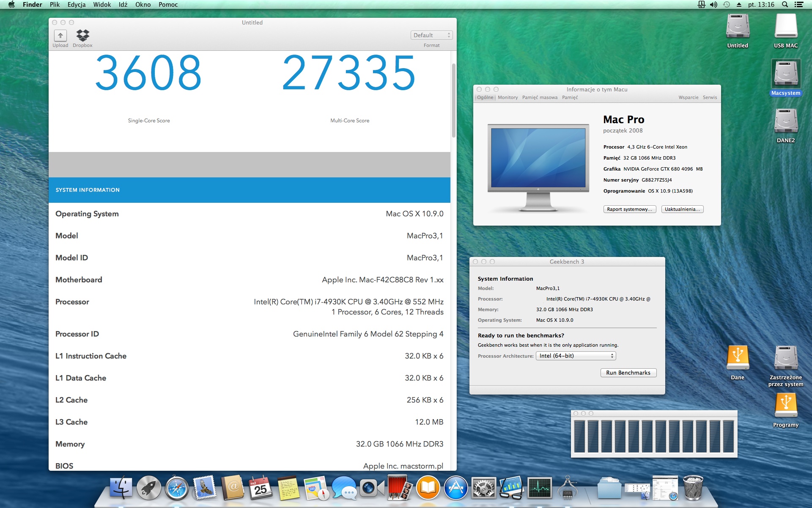812x508 pixels.
Task: Click the System Information icon in the Dock
Action: tap(567, 488)
